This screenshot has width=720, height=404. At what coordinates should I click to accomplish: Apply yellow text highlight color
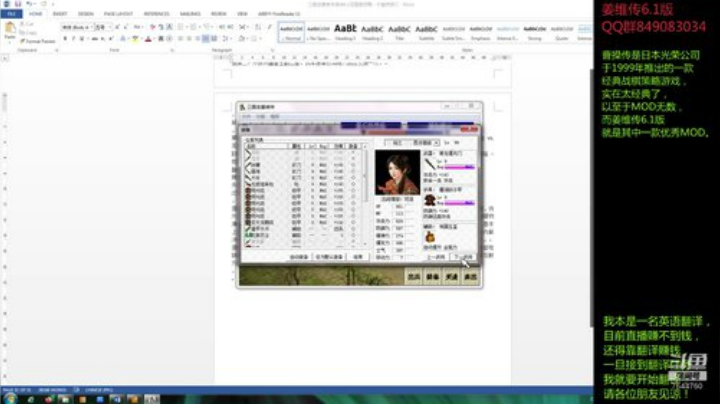[135, 39]
